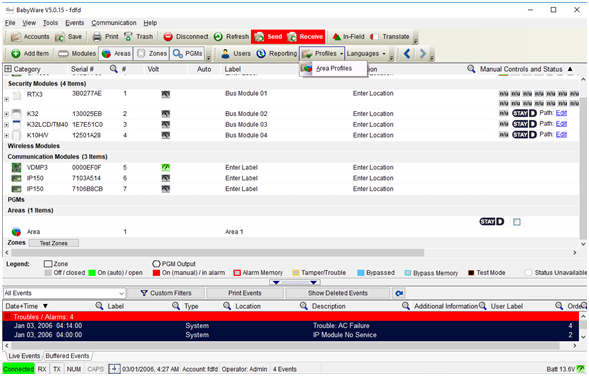Receive programming from the panel
The image size is (589, 376).
coord(305,37)
